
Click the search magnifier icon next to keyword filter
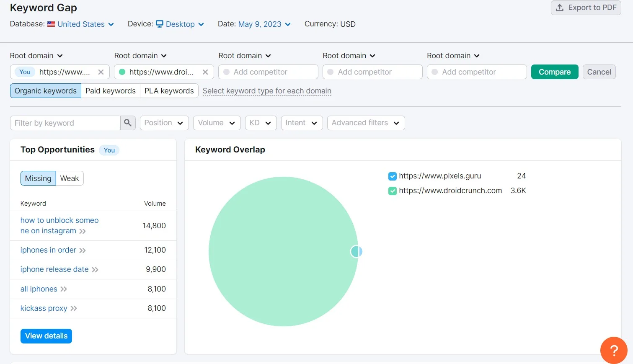(128, 123)
